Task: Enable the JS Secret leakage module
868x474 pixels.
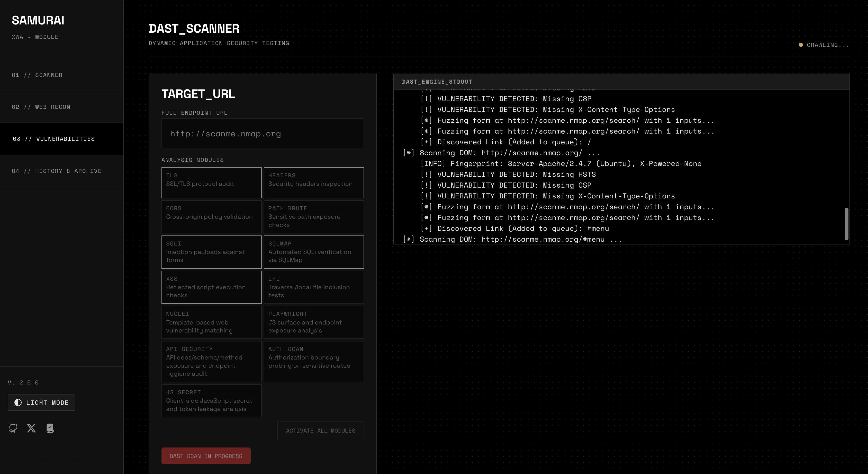Action: click(211, 400)
